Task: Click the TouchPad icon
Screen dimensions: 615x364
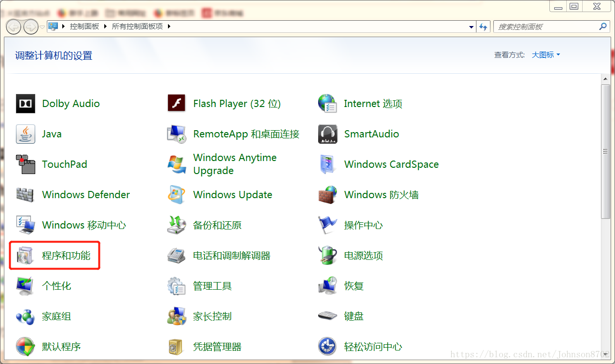Action: (x=26, y=164)
